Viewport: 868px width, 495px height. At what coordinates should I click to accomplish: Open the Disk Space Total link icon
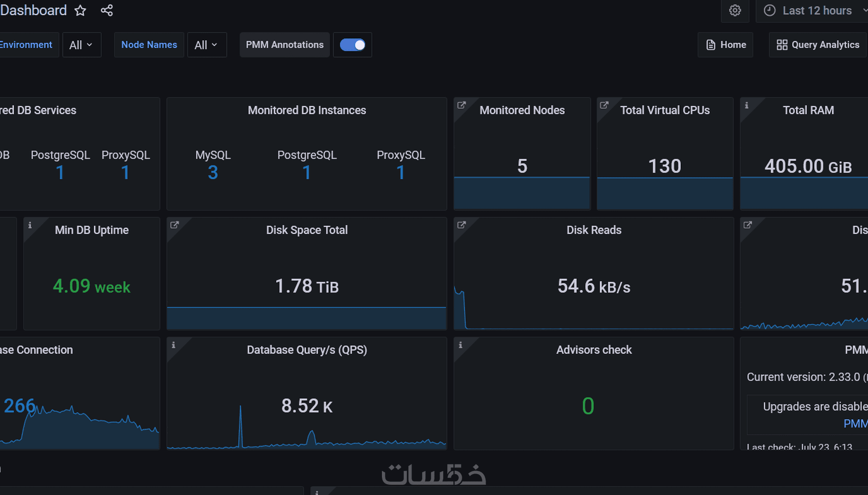point(175,225)
